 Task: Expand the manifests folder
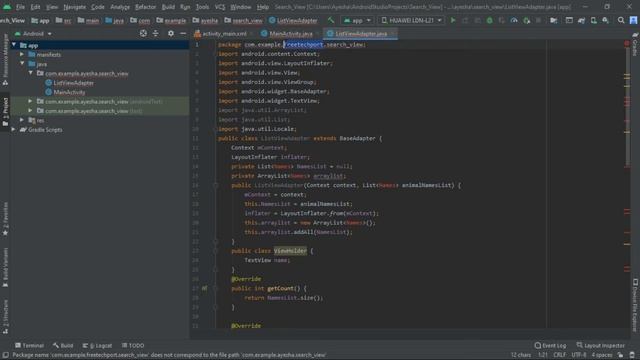[x=22, y=54]
